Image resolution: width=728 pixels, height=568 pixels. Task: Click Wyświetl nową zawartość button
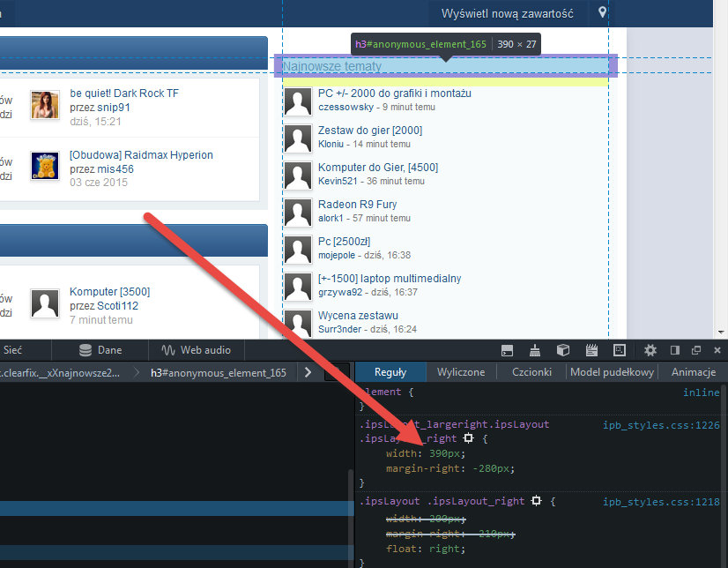click(507, 13)
